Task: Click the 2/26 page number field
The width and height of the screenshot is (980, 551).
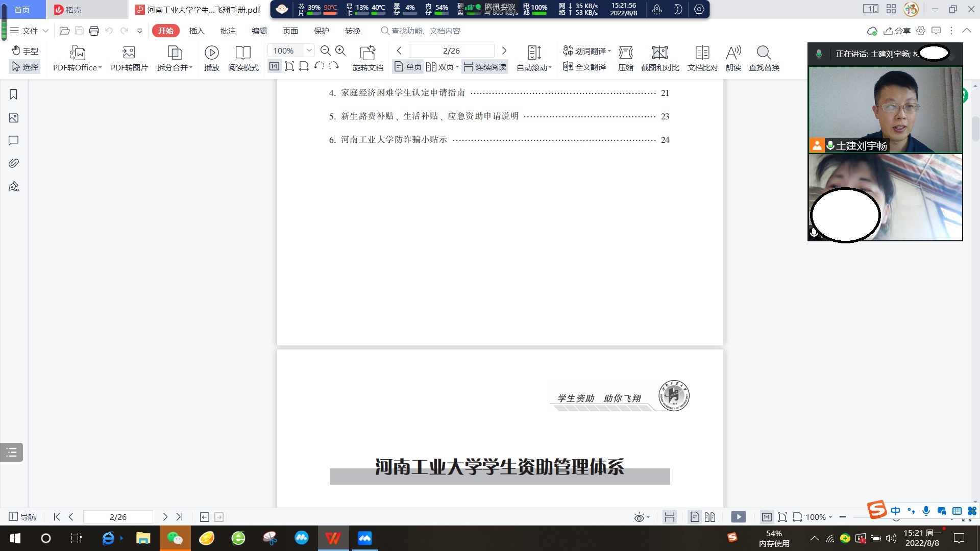Action: click(x=451, y=51)
